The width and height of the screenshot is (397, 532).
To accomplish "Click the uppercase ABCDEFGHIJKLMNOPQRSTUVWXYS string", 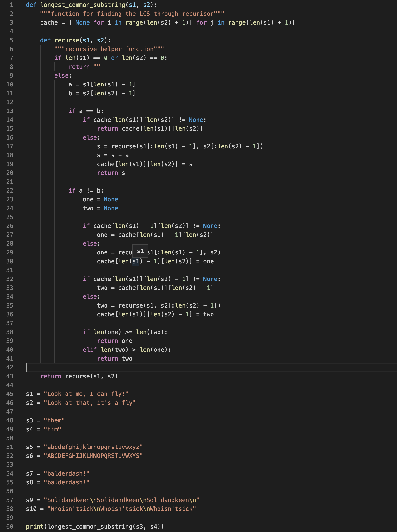I will 93,456.
